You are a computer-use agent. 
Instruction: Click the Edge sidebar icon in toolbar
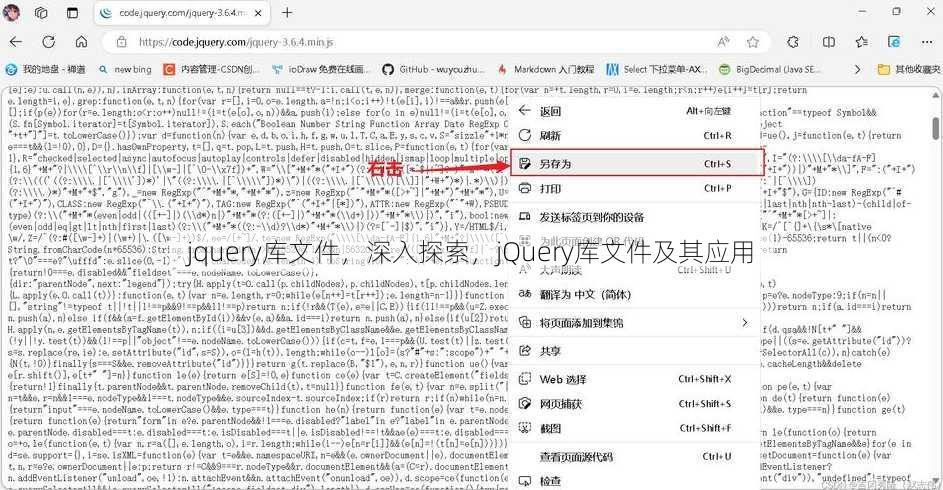click(894, 41)
